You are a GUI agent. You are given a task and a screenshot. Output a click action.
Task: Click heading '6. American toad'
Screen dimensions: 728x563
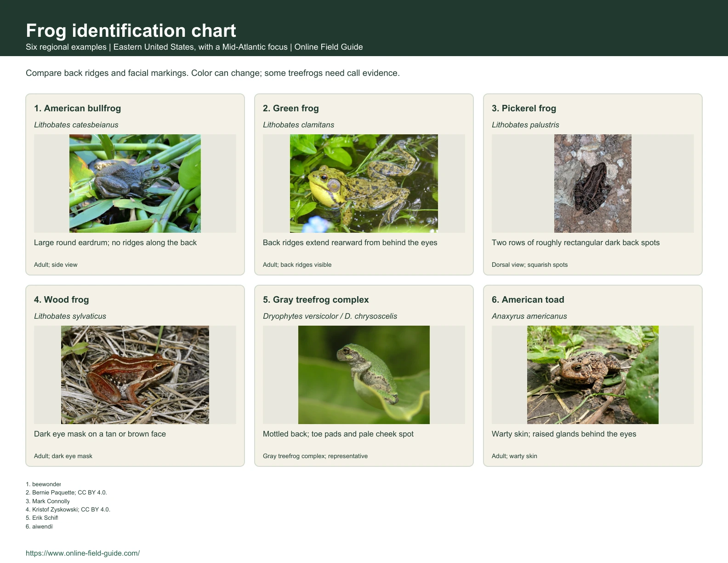point(528,300)
